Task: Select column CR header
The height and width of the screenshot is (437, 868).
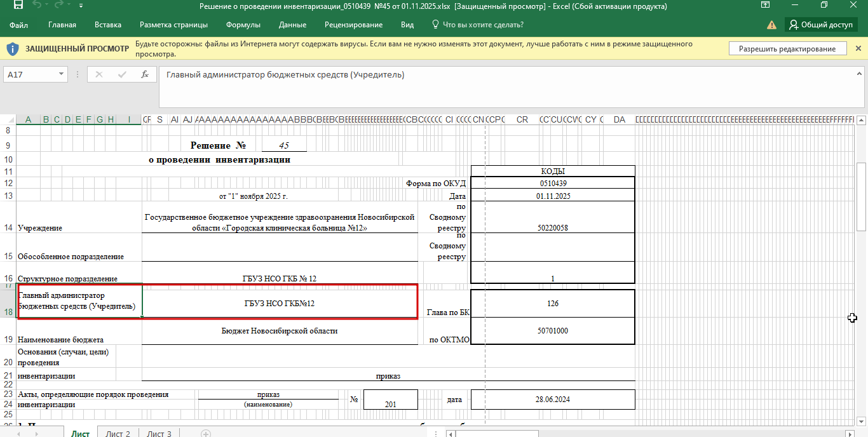Action: coord(522,119)
